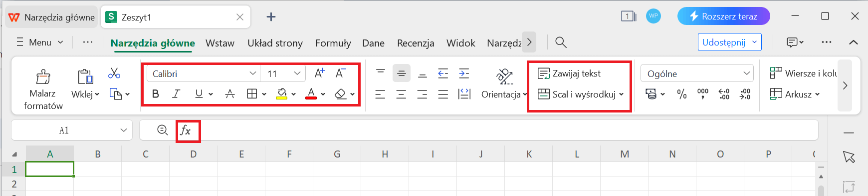868x196 pixels.
Task: Open the Menu button
Action: [x=40, y=42]
